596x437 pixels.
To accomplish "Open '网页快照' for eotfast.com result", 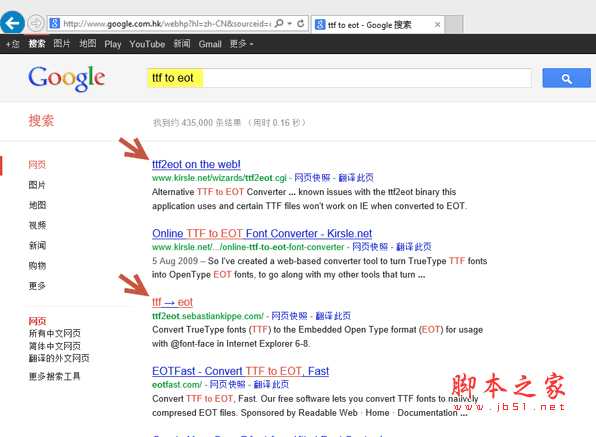I will (x=228, y=385).
